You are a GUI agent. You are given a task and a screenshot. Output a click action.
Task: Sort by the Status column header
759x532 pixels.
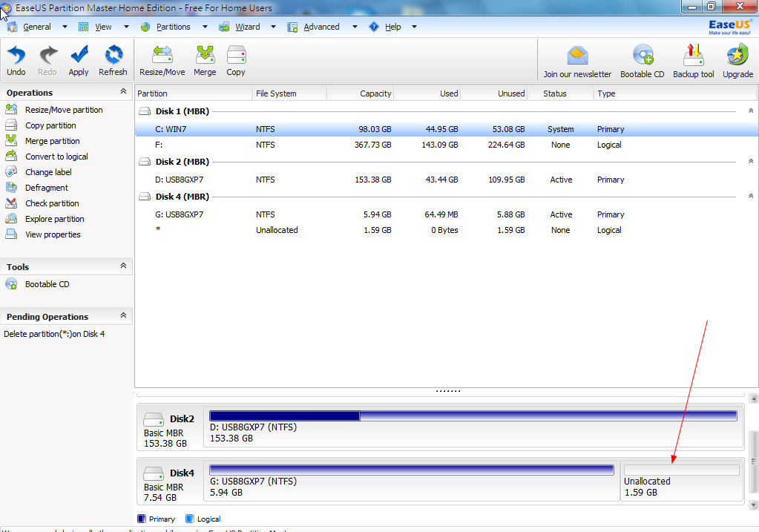(561, 93)
